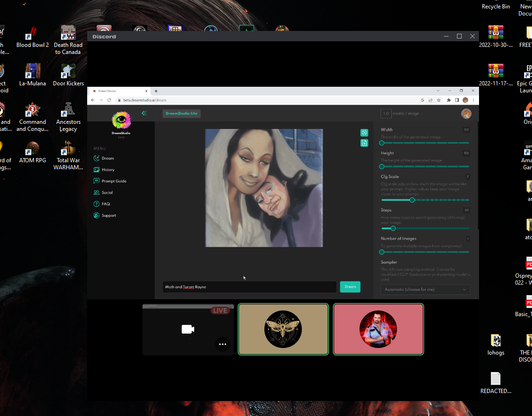Click the Number of Images slider handle
Screen dimensions: 532x416
[382, 252]
